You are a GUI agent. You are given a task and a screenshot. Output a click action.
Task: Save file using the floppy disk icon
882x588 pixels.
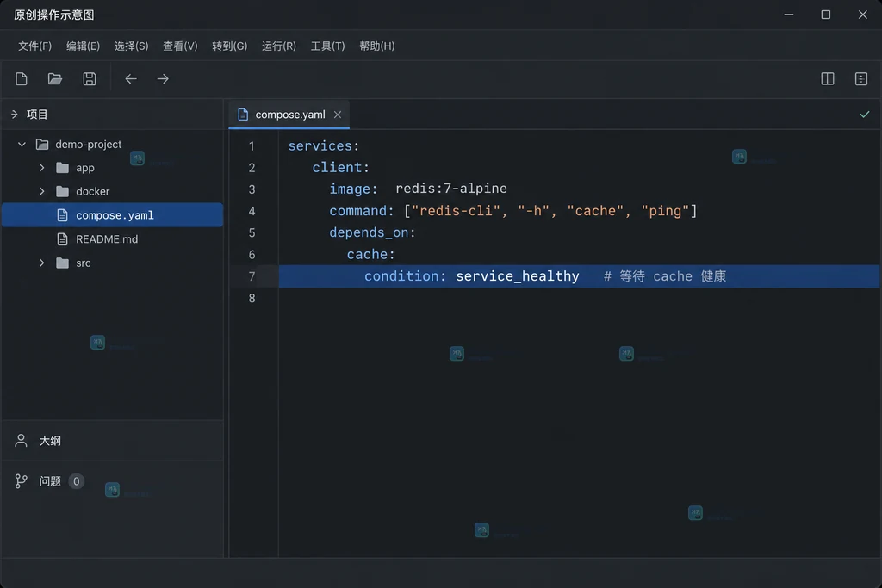[x=90, y=78]
